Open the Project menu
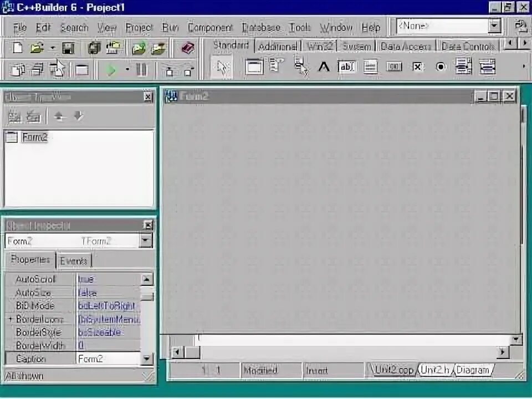 pyautogui.click(x=139, y=28)
